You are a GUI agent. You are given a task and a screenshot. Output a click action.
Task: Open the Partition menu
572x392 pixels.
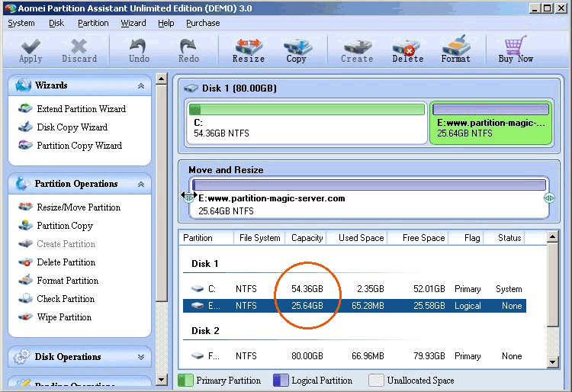tap(93, 23)
